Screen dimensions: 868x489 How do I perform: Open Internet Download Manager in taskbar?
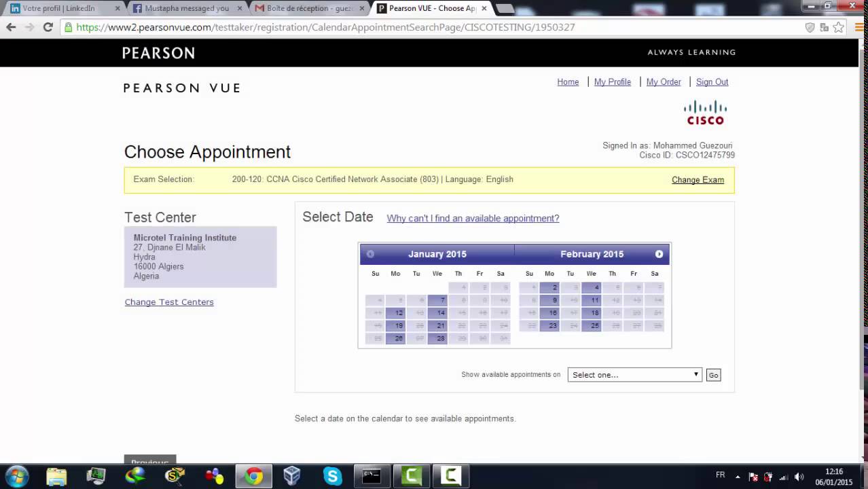pos(135,476)
